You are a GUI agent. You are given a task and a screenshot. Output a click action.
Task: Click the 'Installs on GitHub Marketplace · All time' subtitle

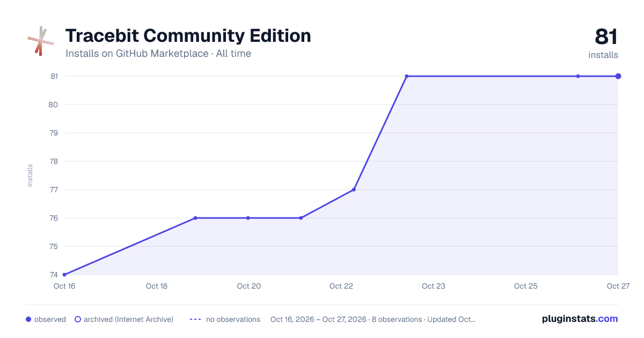158,54
